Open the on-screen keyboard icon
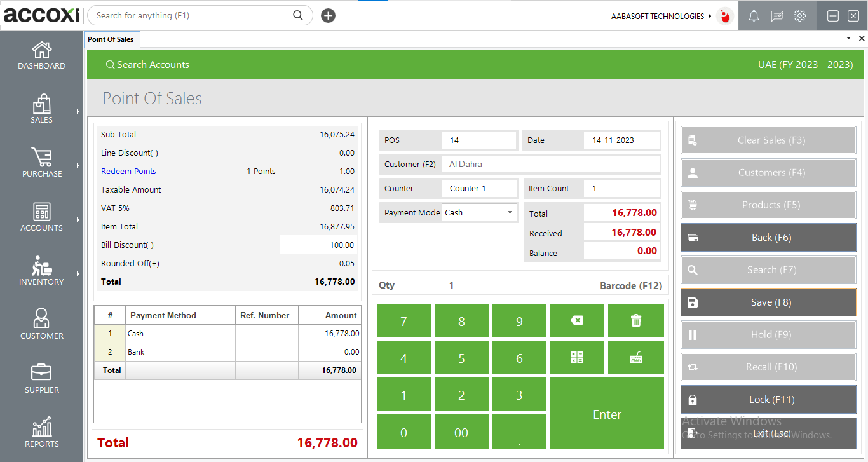 click(635, 357)
